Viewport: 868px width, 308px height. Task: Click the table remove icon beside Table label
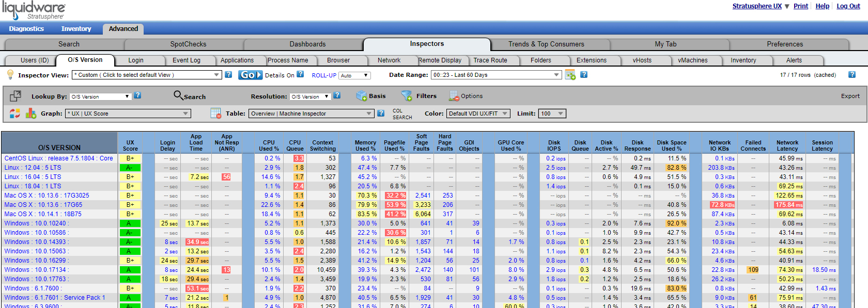click(x=216, y=113)
